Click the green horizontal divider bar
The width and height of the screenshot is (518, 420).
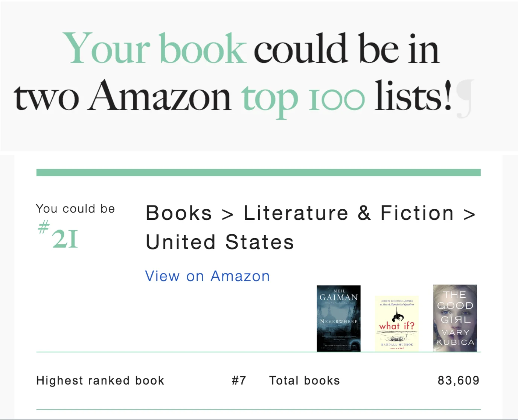(x=258, y=173)
